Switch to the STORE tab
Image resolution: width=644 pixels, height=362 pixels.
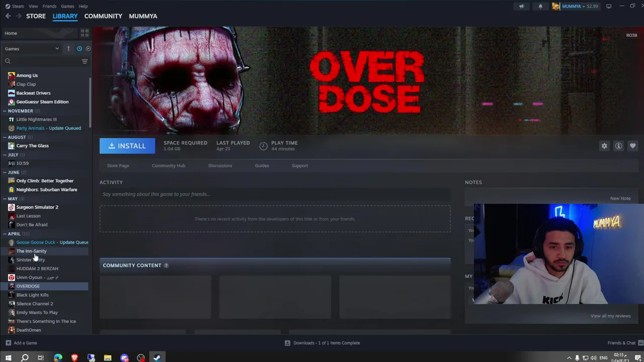[36, 16]
